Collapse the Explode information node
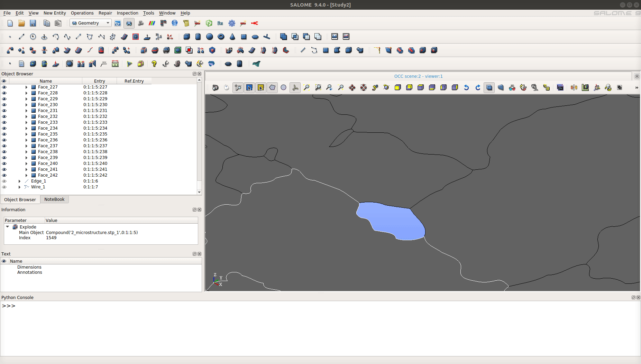Image resolution: width=641 pixels, height=364 pixels. [x=8, y=227]
